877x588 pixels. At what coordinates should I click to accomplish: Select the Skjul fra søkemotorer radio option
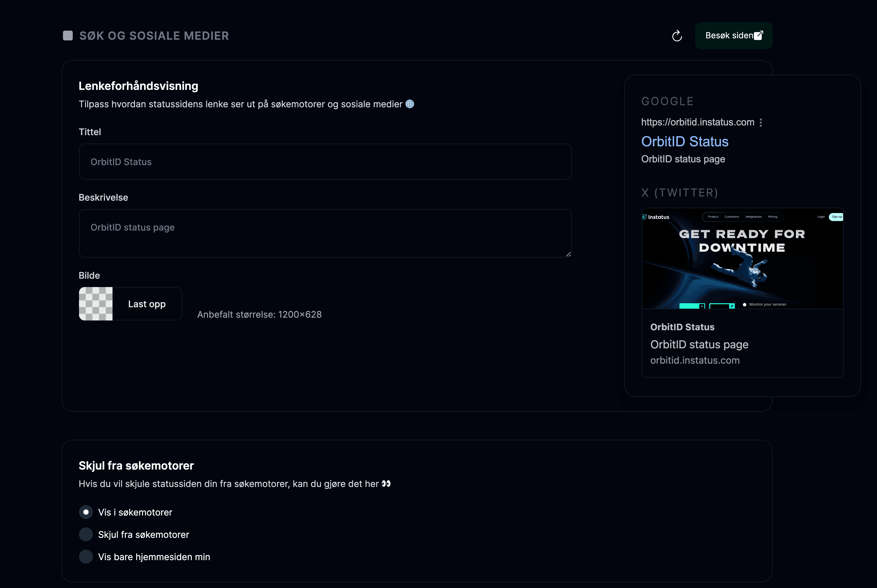(x=86, y=534)
